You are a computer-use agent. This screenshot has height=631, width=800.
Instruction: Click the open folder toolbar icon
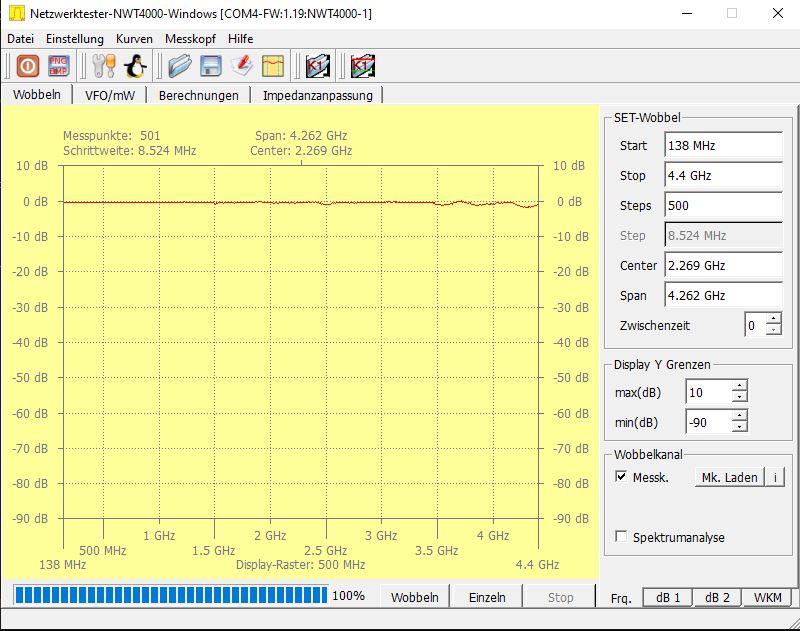point(180,66)
